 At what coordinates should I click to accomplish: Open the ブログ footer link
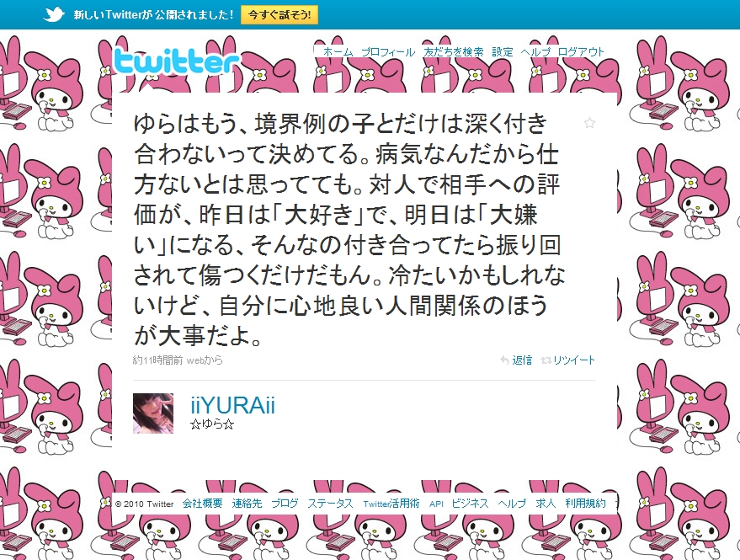(x=285, y=504)
